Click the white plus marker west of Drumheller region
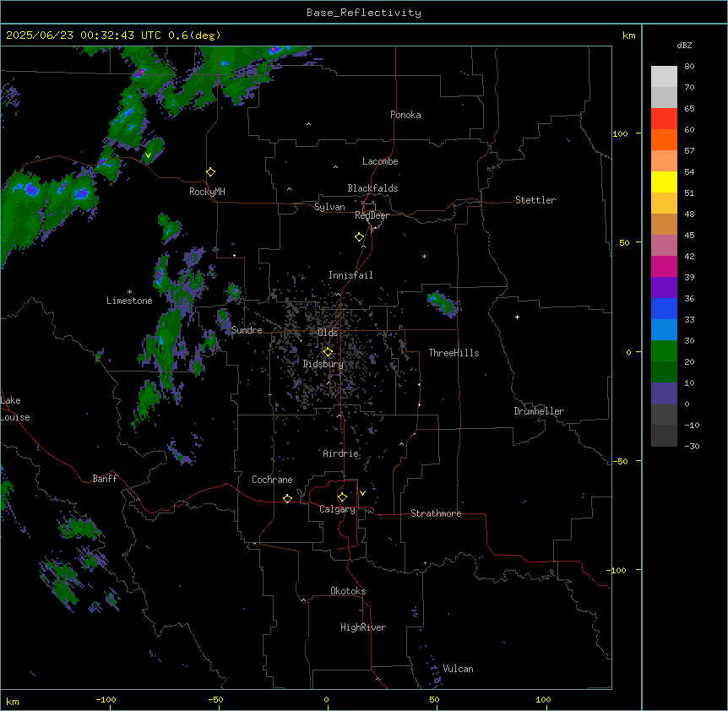 tap(517, 317)
